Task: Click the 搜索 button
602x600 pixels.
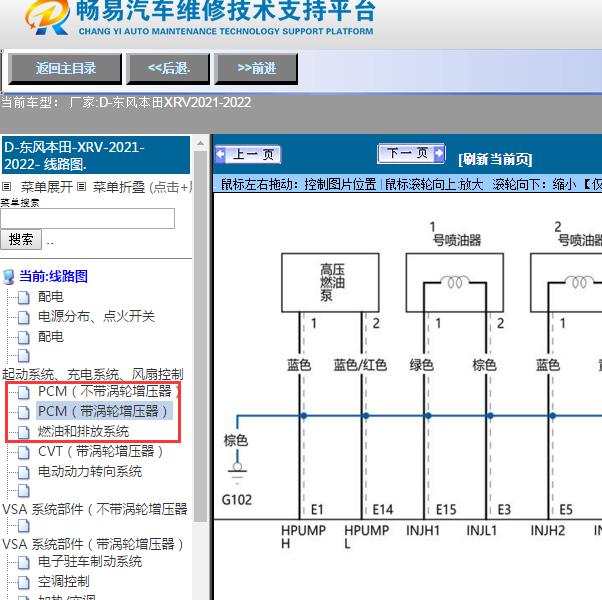Action: pos(21,240)
